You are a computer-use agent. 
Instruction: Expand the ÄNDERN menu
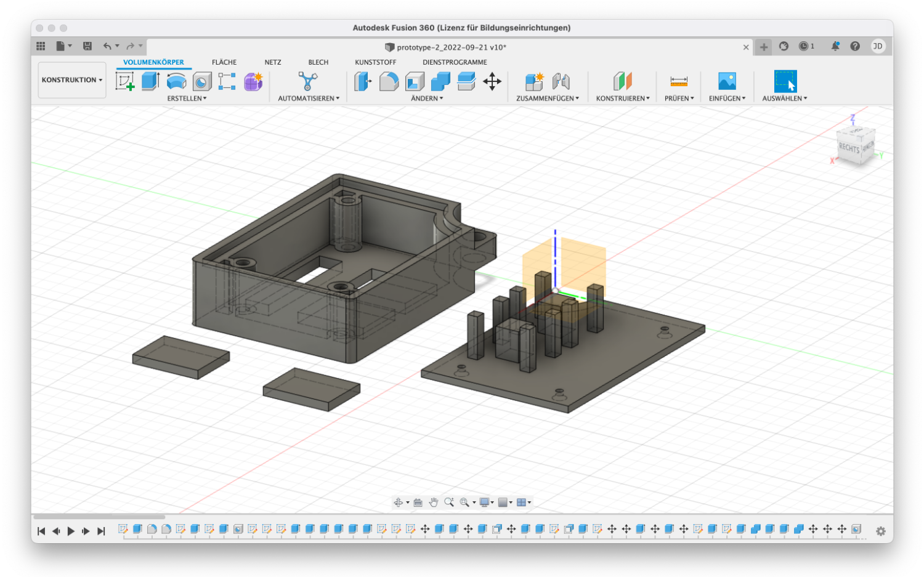[x=427, y=99]
